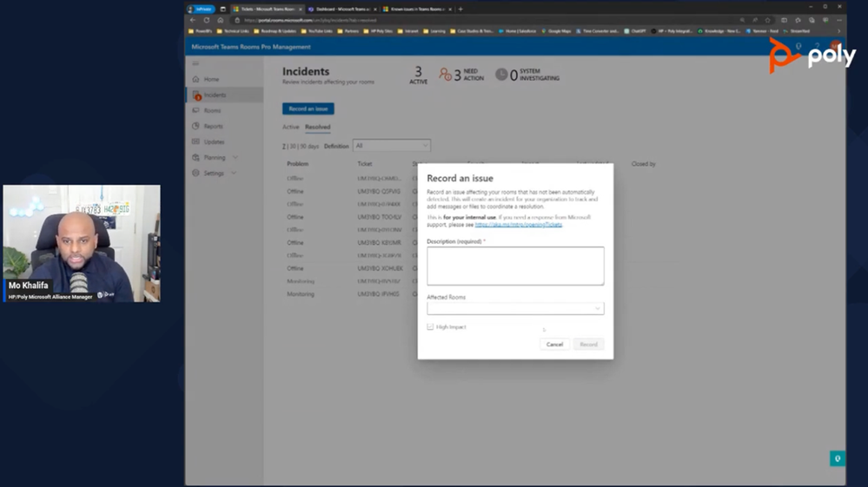Screen dimensions: 868x487
Task: Open the HP Poly Sites bookmarks folder
Action: pyautogui.click(x=378, y=31)
